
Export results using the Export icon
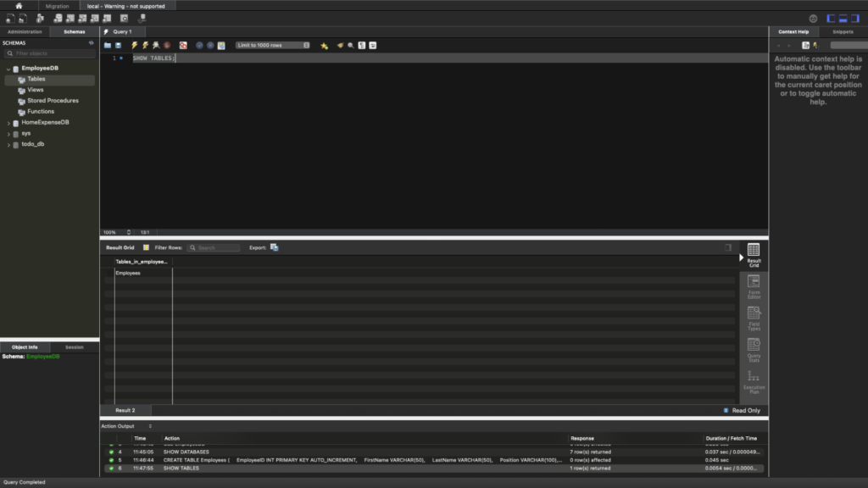[x=274, y=247]
